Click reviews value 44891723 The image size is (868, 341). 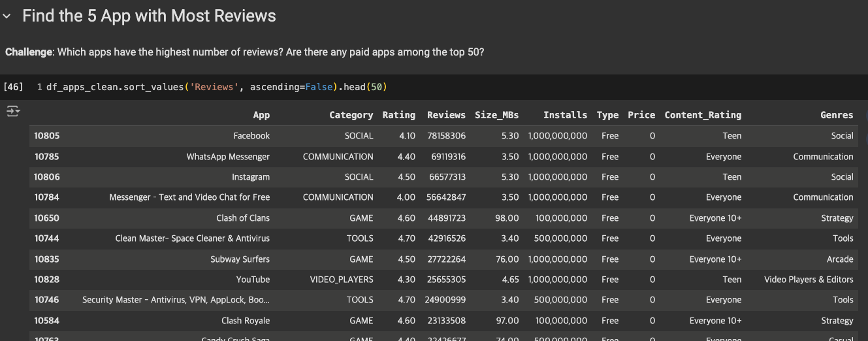coord(447,218)
